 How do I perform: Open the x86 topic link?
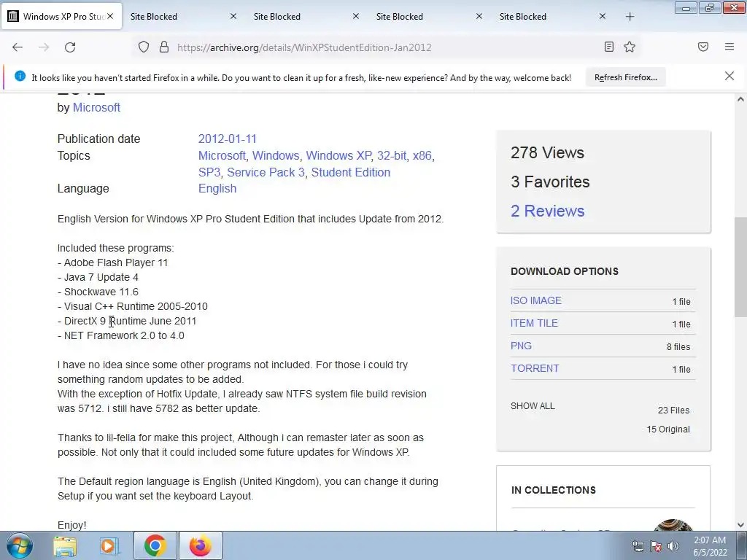422,156
